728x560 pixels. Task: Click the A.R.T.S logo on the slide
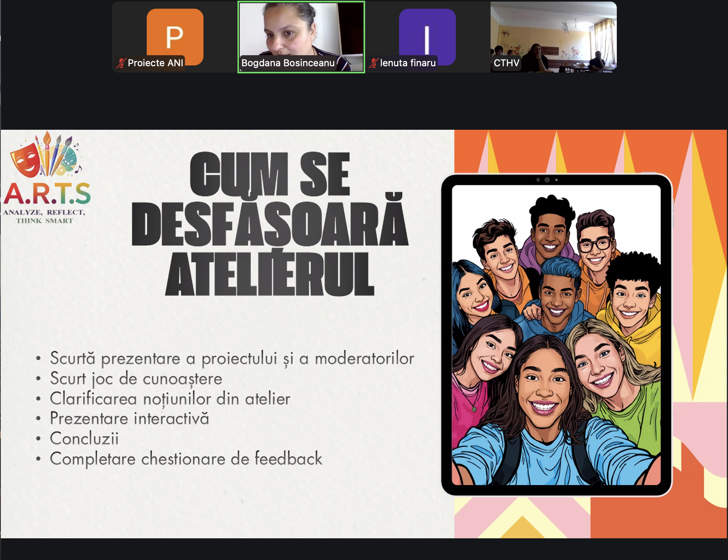click(47, 178)
